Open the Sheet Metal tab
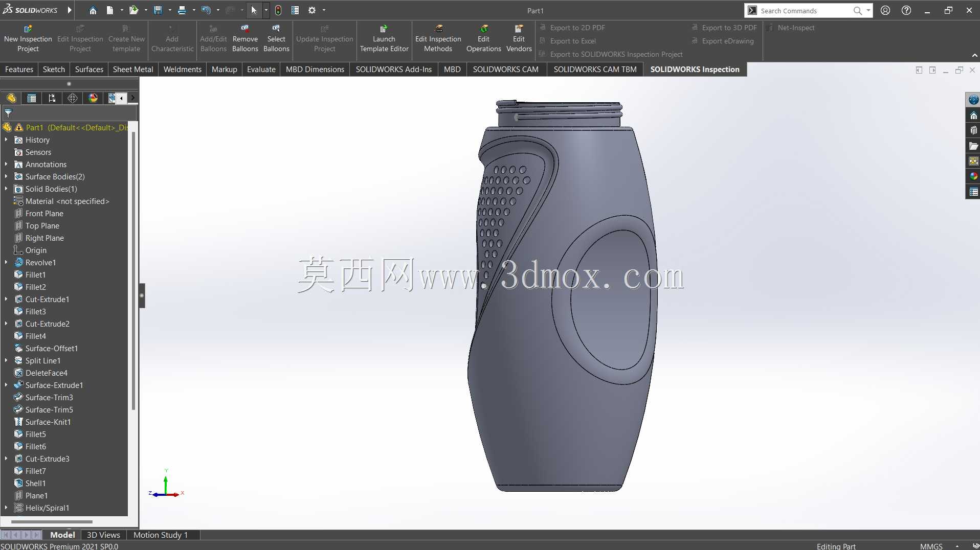 pos(133,70)
